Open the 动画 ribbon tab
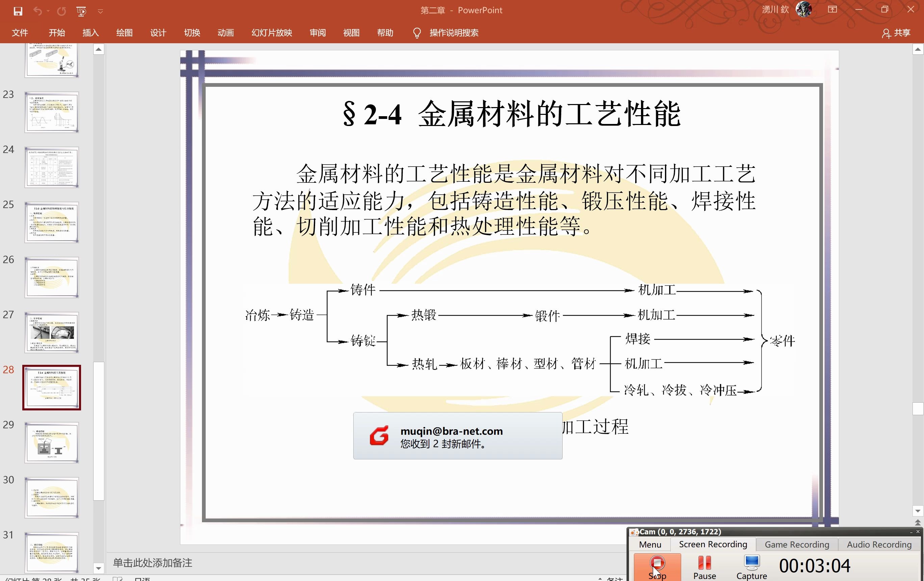 [226, 33]
